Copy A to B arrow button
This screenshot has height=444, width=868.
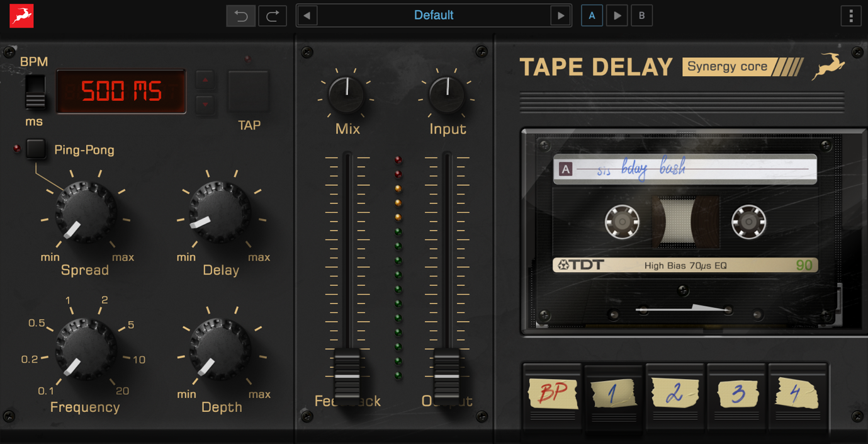(617, 16)
